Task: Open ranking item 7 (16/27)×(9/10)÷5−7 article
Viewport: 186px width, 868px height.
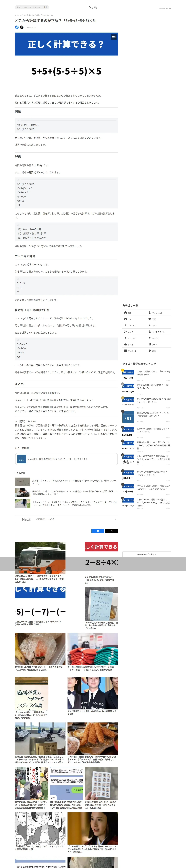Action: pyautogui.click(x=146, y=460)
